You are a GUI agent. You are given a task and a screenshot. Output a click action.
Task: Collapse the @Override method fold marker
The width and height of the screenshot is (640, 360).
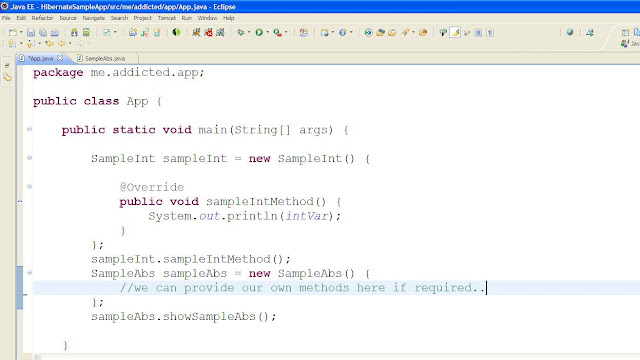29,187
